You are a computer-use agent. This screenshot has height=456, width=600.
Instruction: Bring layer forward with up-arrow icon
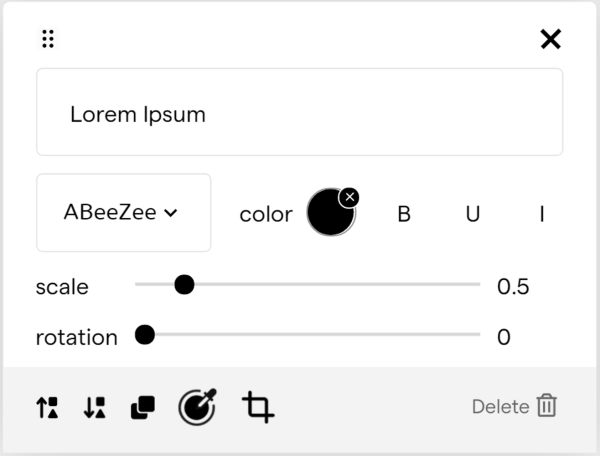47,407
